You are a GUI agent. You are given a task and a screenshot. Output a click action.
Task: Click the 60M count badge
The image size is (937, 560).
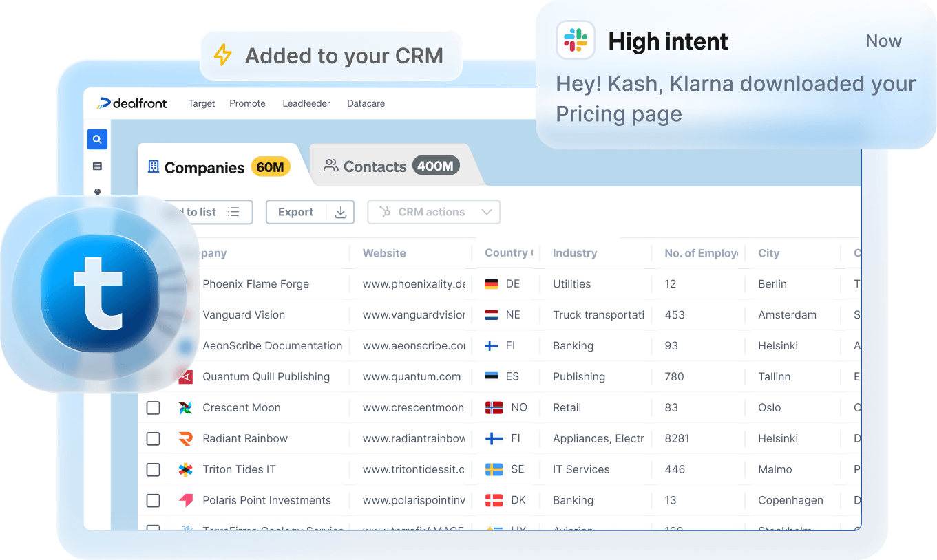[271, 167]
